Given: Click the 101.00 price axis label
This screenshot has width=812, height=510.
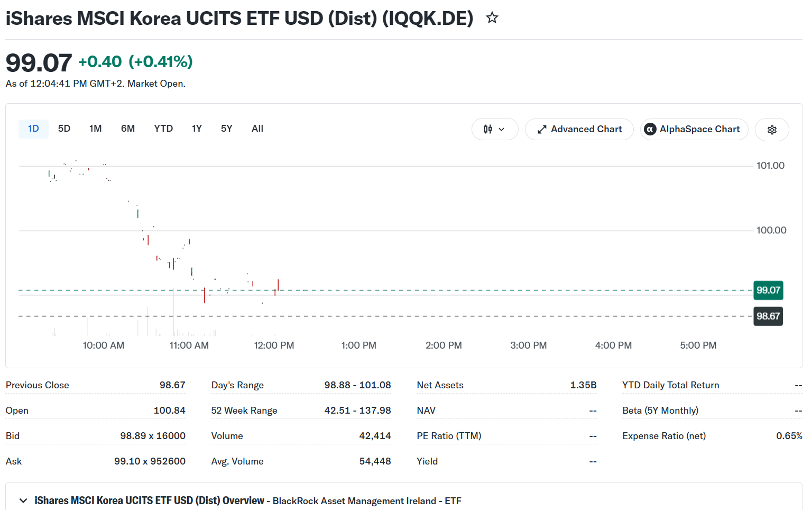Looking at the screenshot, I should tap(770, 166).
